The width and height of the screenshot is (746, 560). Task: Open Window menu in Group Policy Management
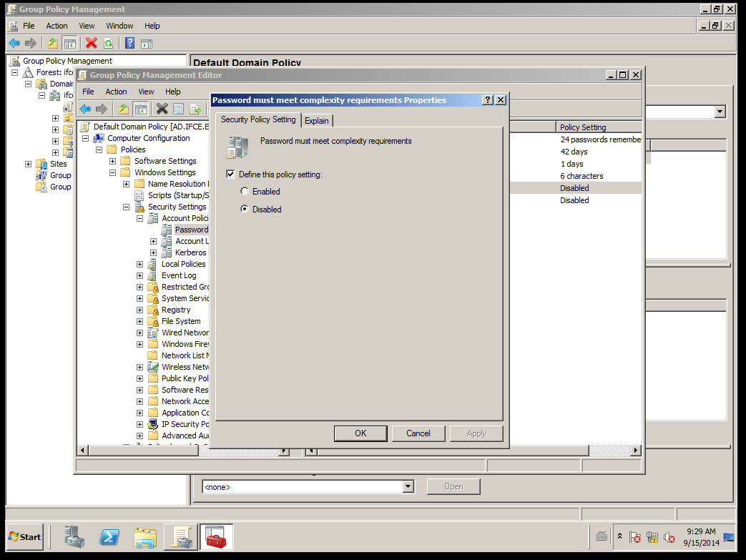[119, 26]
